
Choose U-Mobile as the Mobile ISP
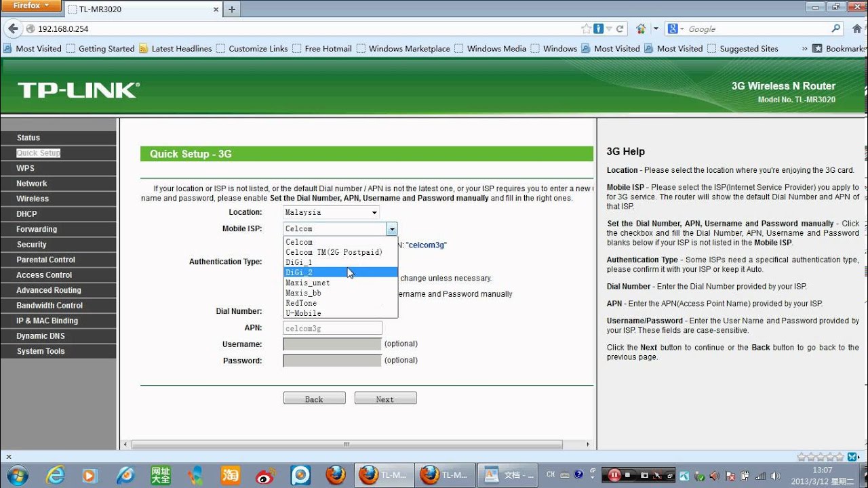point(340,313)
